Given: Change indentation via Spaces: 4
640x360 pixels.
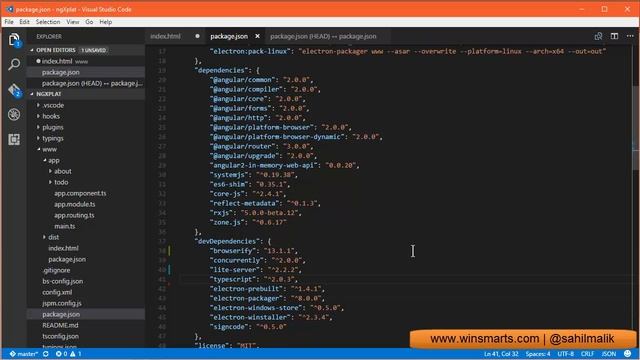Looking at the screenshot, I should [x=538, y=354].
